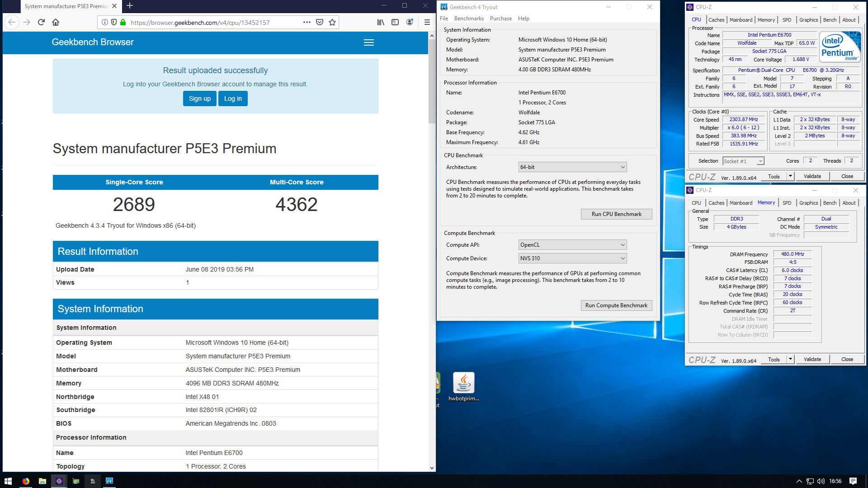Screen dimensions: 868x488
Task: Toggle Firefox sidebar view
Action: tap(395, 22)
